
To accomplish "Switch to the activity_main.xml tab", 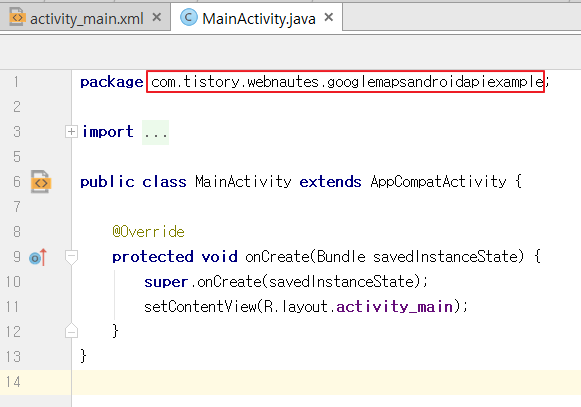I will pyautogui.click(x=86, y=17).
